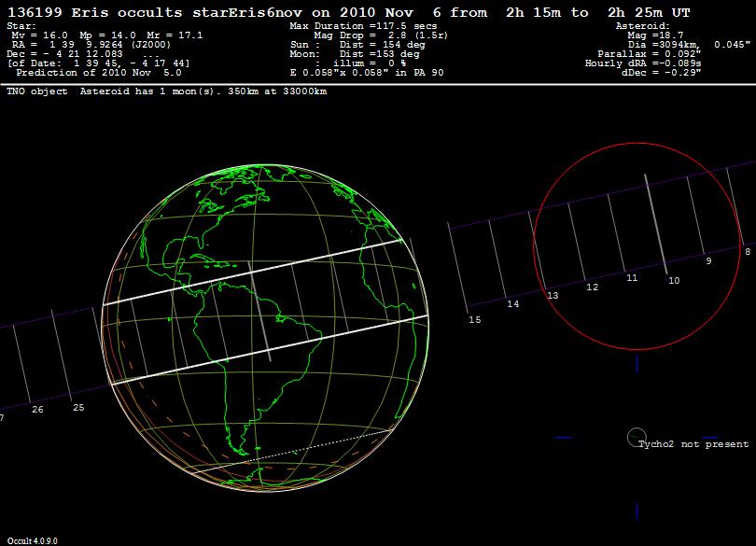Click the "Mr = 17.1" magnitude value
The height and width of the screenshot is (546, 756).
pyautogui.click(x=175, y=35)
